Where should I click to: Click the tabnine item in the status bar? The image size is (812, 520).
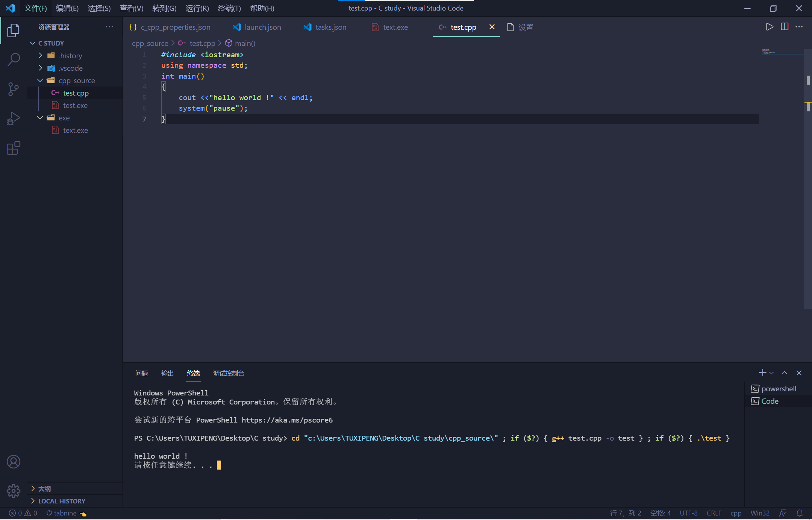[x=65, y=513]
